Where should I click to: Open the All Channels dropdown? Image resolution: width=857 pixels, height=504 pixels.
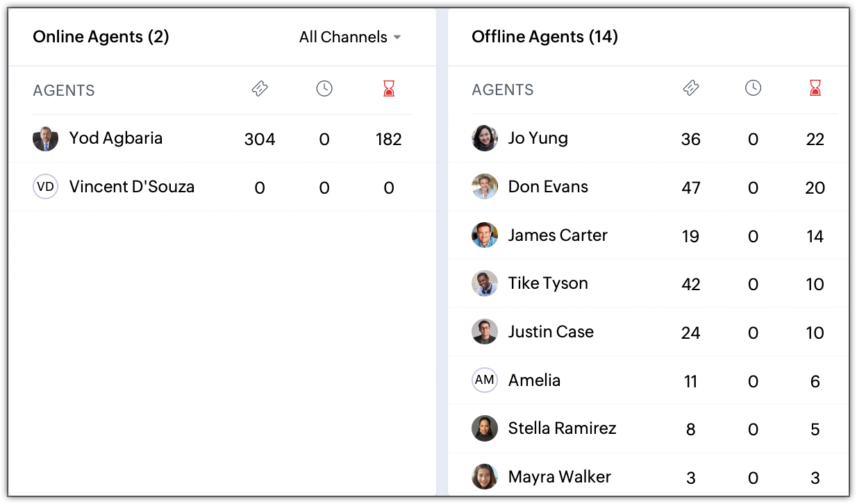(343, 37)
